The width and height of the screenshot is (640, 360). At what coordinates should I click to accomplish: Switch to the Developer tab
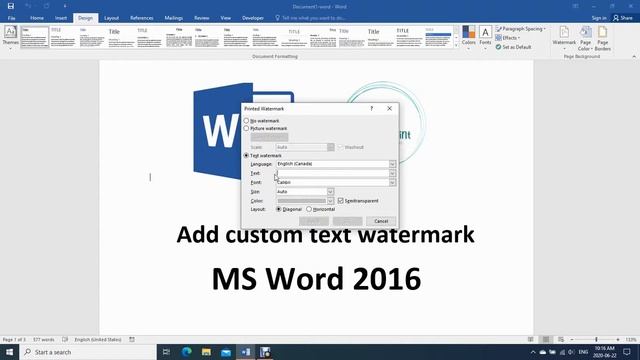[x=253, y=18]
